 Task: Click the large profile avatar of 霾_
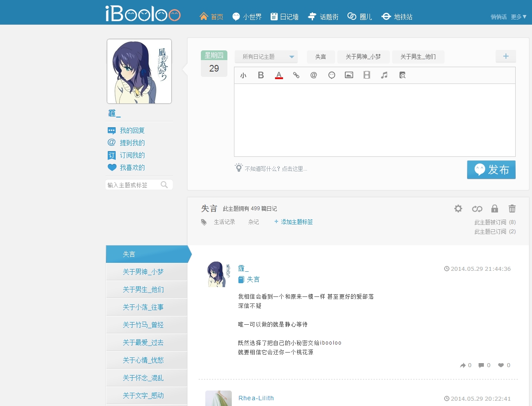[x=139, y=72]
